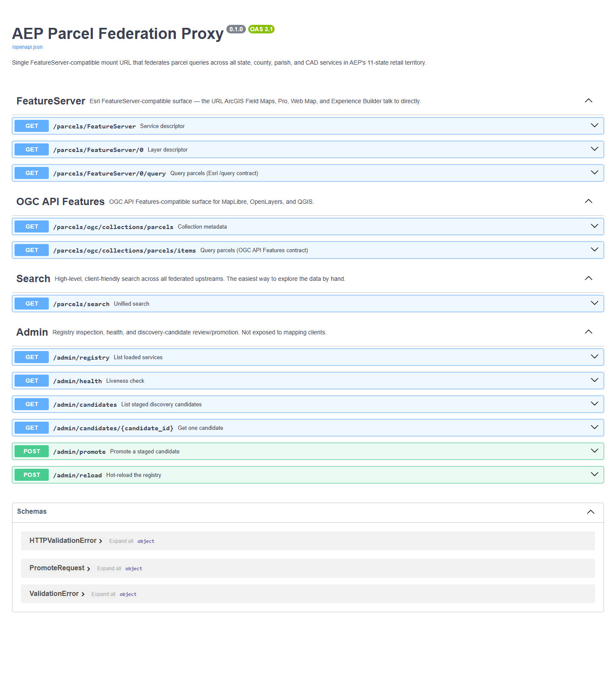Click the POST badge for /admin/promote
The image size is (616, 685).
(x=32, y=451)
